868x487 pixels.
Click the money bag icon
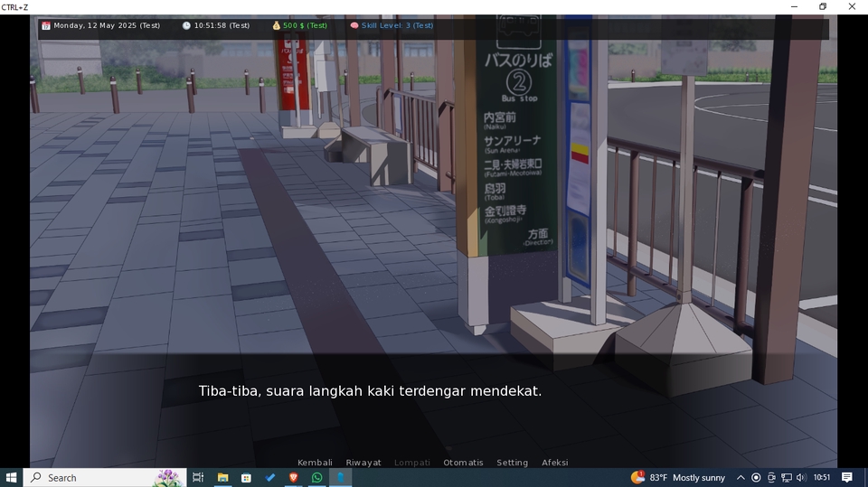click(277, 25)
